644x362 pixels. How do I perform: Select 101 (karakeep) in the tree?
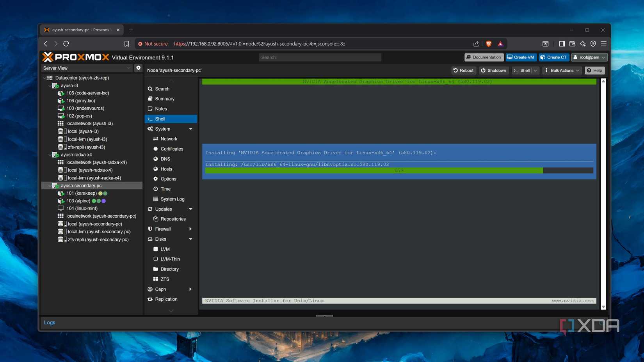tap(92, 193)
